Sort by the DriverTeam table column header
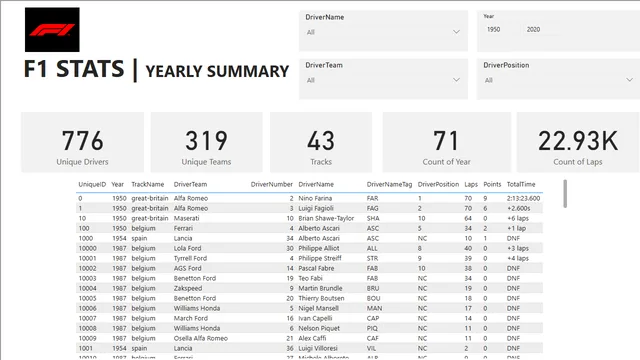 [190, 184]
